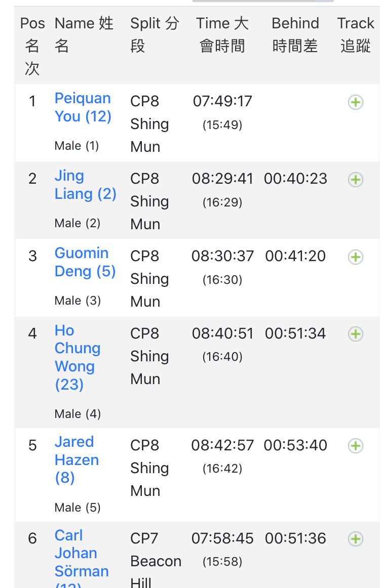Click the Split 分段 column header
Screen dimensions: 380x588
click(155, 34)
